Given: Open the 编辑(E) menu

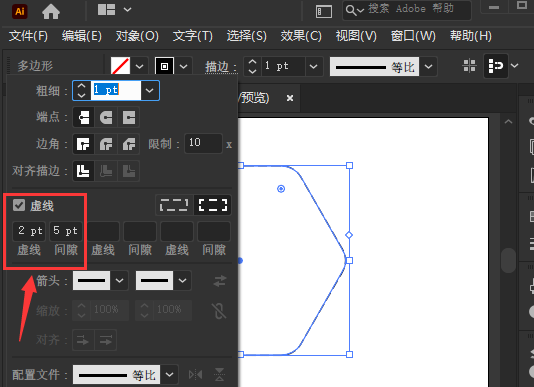Looking at the screenshot, I should click(82, 36).
